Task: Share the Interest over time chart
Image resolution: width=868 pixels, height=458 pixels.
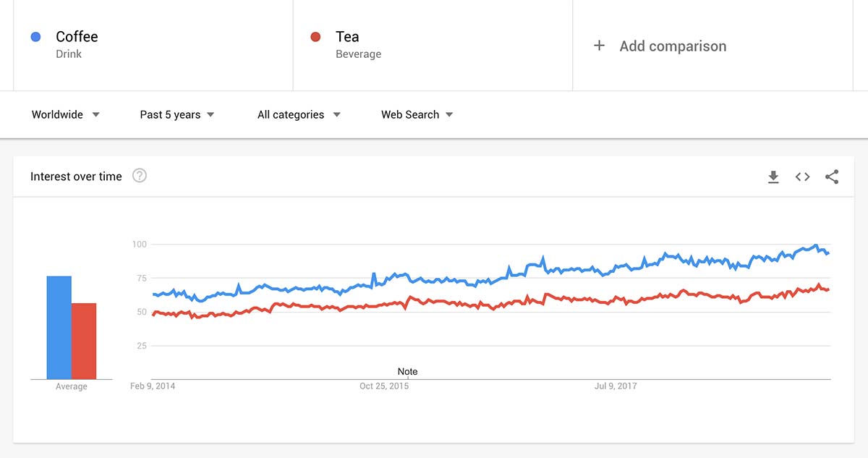Action: (x=831, y=176)
